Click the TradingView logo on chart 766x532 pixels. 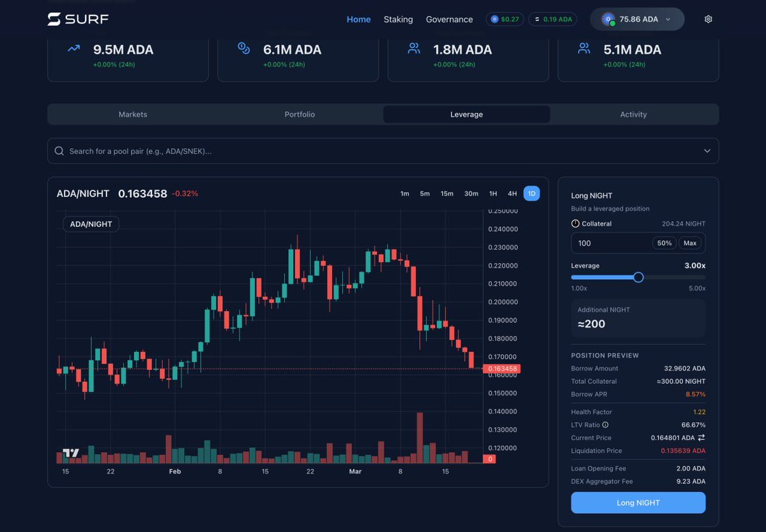[x=71, y=453]
